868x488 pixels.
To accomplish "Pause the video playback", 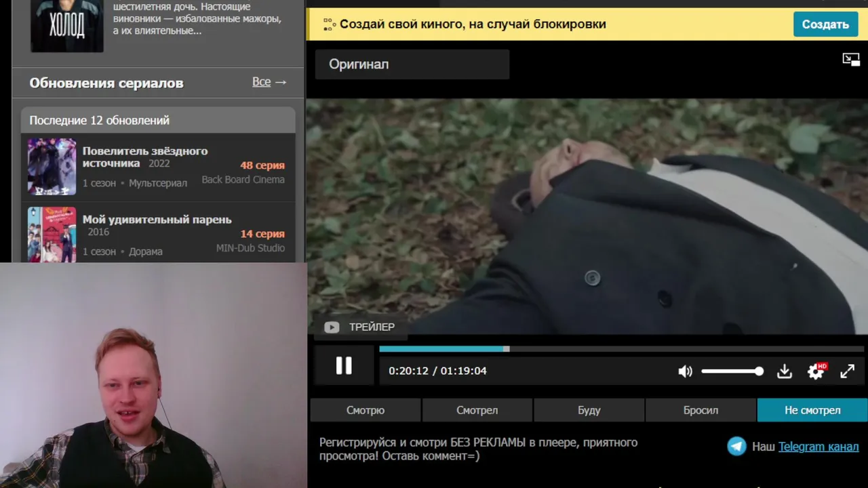I will coord(344,366).
